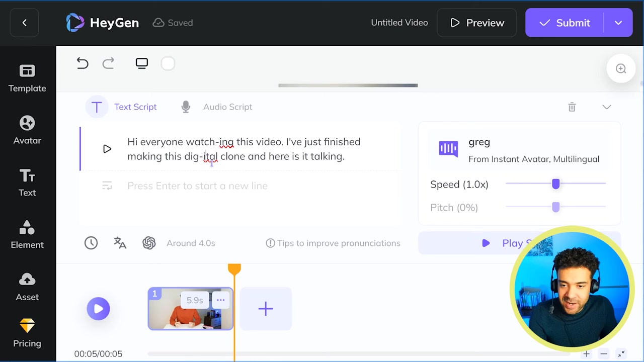
Task: Open the Asset upload panel
Action: [x=27, y=287]
